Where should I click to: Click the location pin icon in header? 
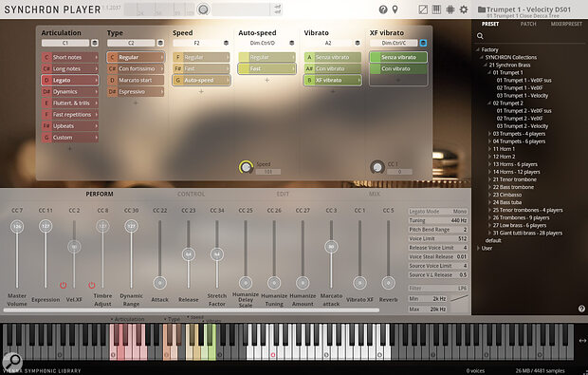click(x=395, y=9)
